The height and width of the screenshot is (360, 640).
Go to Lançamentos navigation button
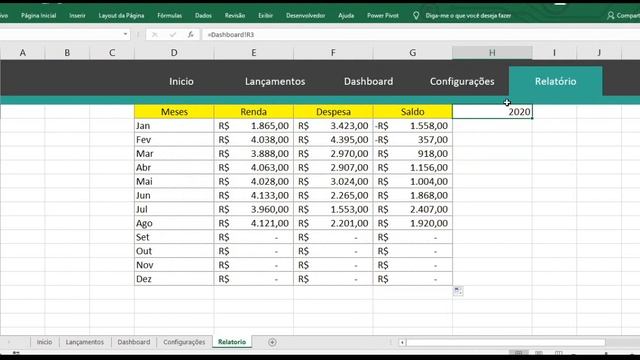[x=275, y=81]
